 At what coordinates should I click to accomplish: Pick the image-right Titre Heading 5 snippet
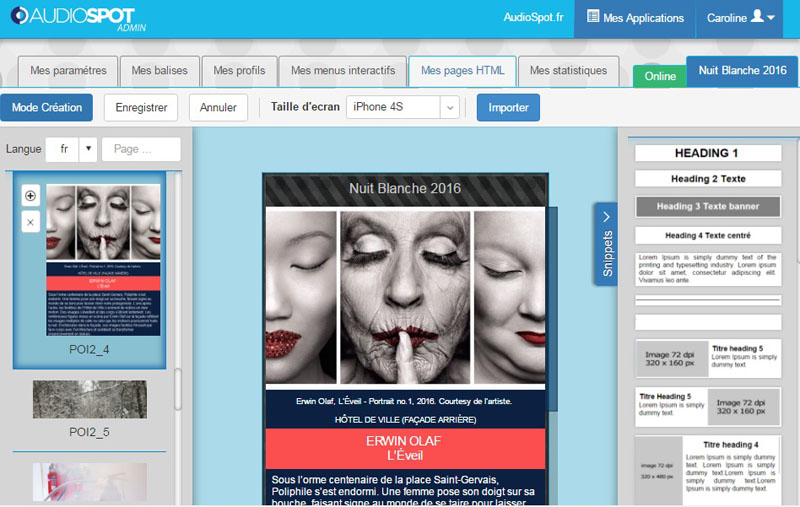(x=708, y=407)
